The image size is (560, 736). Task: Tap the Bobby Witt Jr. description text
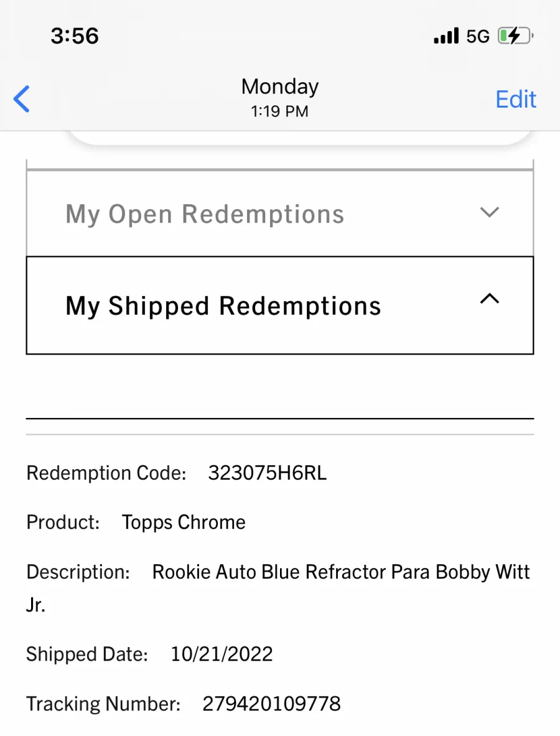(x=341, y=572)
